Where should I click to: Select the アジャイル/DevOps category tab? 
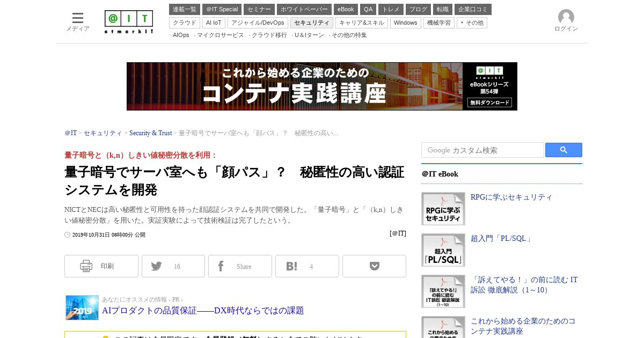[x=258, y=23]
